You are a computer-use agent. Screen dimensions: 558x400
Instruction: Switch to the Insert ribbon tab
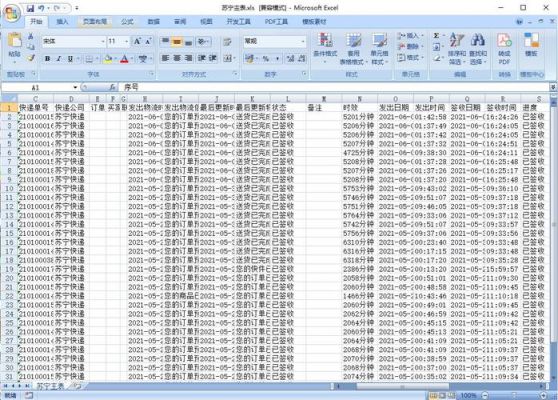point(62,22)
